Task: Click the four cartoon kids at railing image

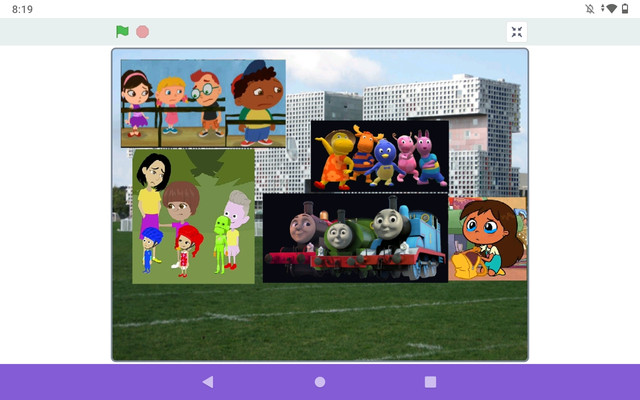Action: pos(203,103)
